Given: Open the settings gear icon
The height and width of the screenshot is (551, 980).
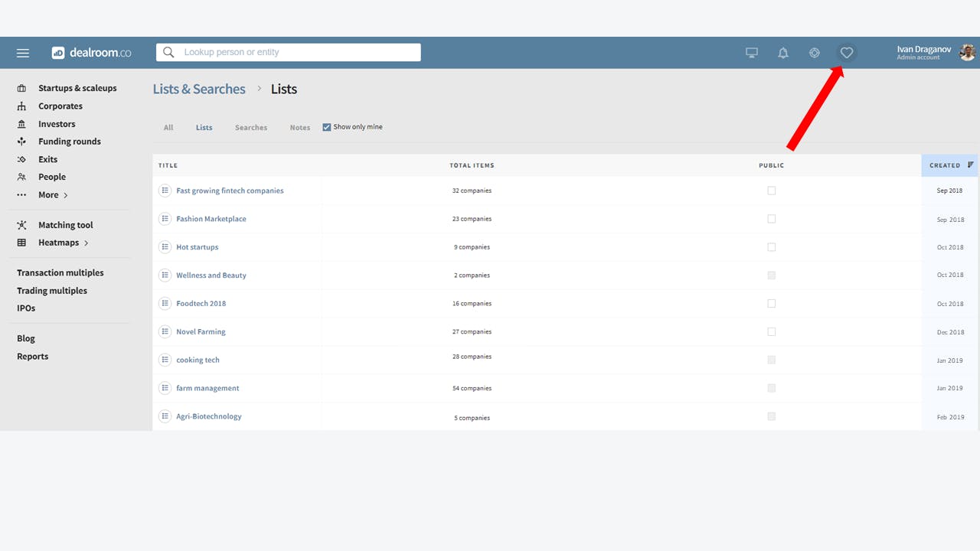Looking at the screenshot, I should tap(814, 52).
